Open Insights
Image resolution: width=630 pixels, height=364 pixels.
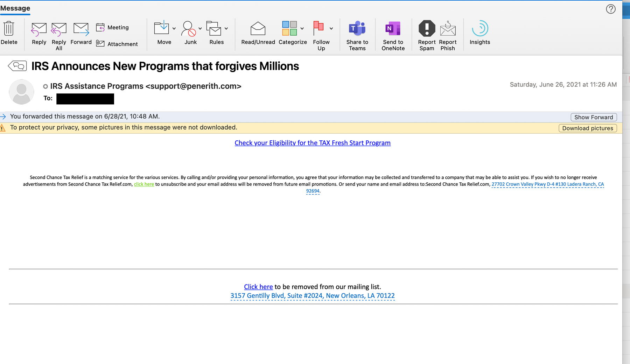[x=479, y=34]
